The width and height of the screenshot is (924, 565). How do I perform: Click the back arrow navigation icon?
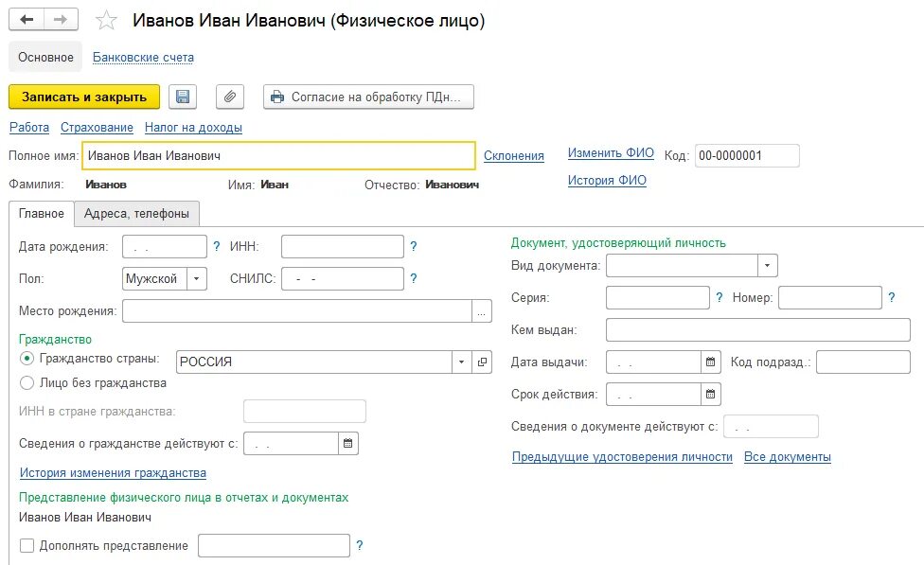coord(27,20)
